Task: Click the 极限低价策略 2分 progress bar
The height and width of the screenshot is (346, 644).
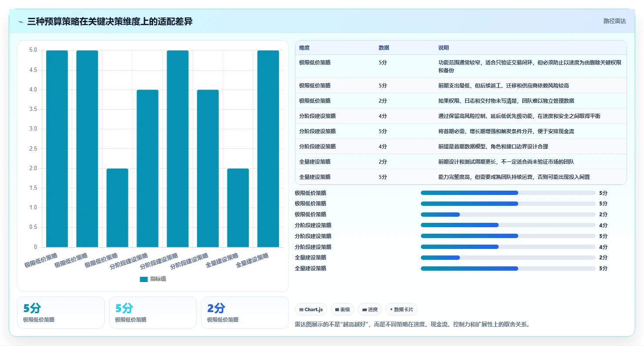Action: coord(508,215)
